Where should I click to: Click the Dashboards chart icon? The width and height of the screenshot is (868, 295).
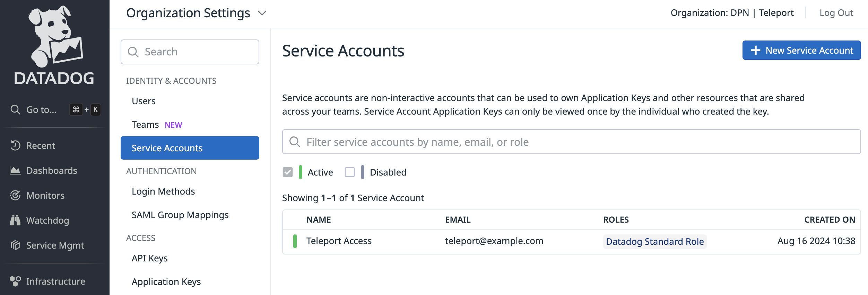(15, 170)
